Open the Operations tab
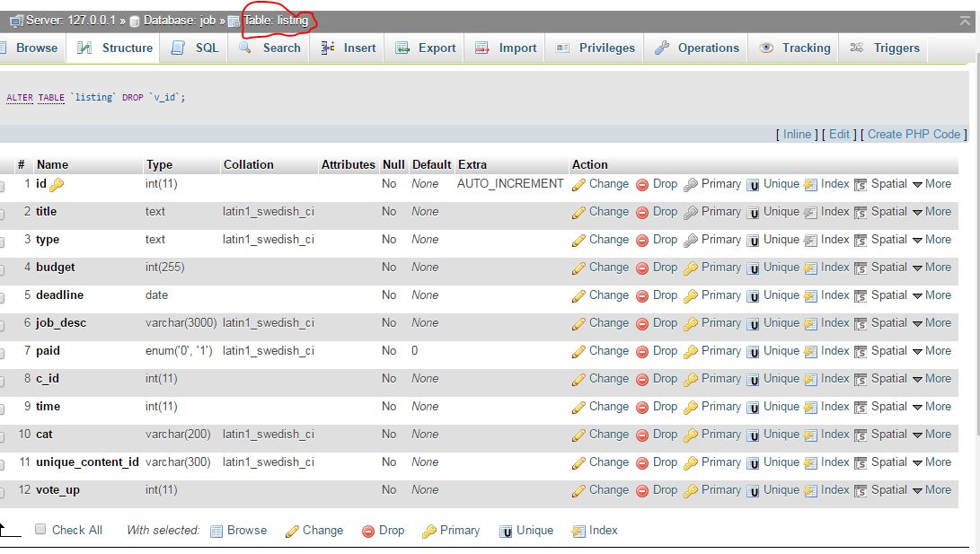 click(697, 48)
